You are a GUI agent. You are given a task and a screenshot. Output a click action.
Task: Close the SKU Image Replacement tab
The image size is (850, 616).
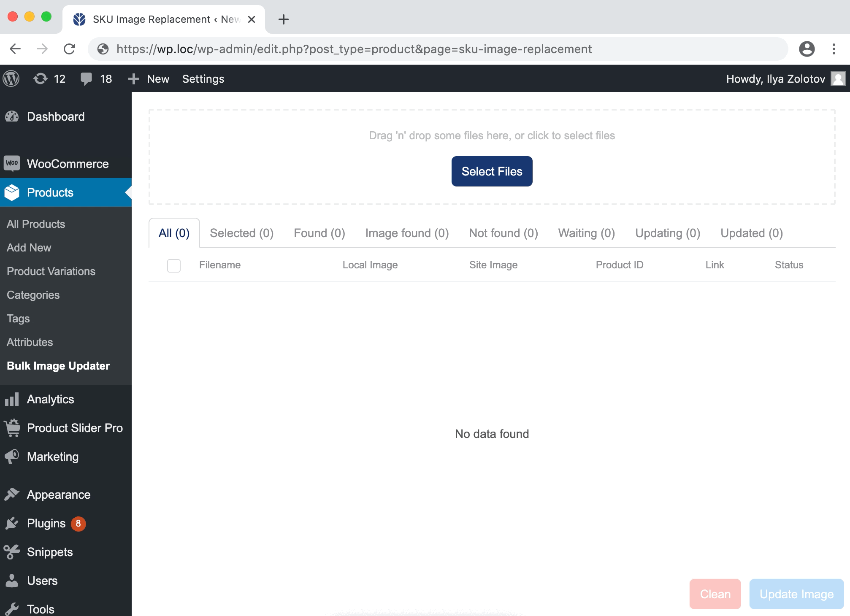coord(252,19)
